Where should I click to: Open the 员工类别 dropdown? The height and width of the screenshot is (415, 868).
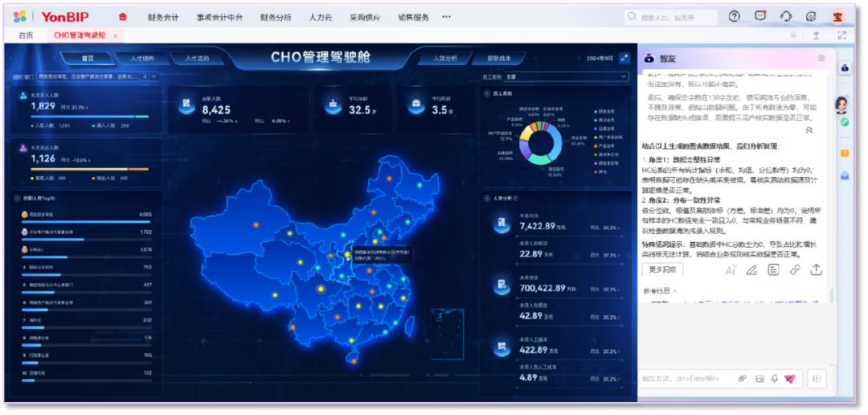click(x=566, y=77)
